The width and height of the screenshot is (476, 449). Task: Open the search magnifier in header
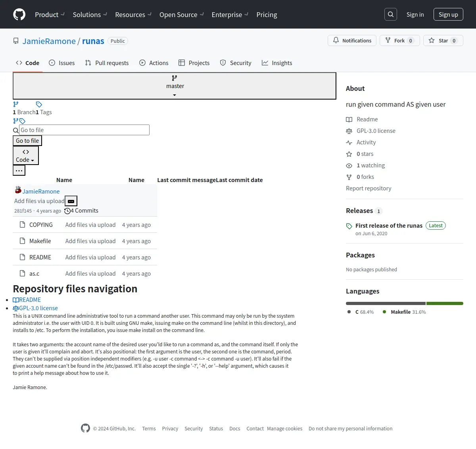(x=391, y=14)
